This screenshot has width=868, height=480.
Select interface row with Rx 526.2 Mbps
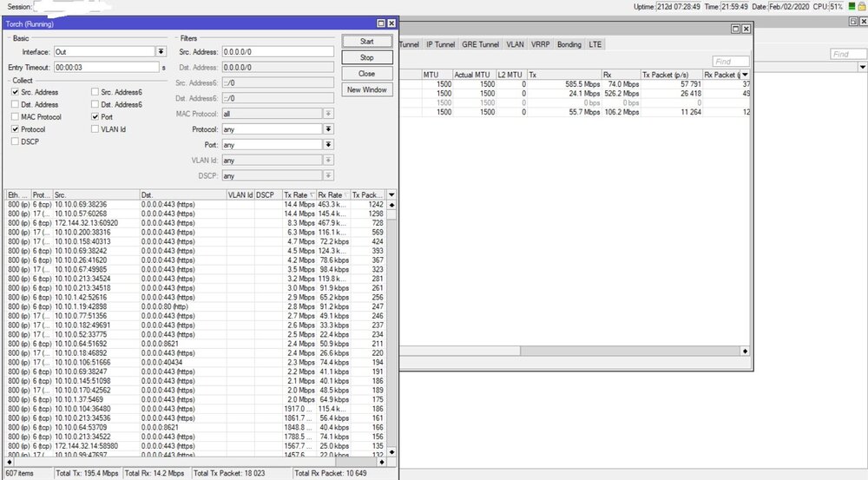point(575,94)
